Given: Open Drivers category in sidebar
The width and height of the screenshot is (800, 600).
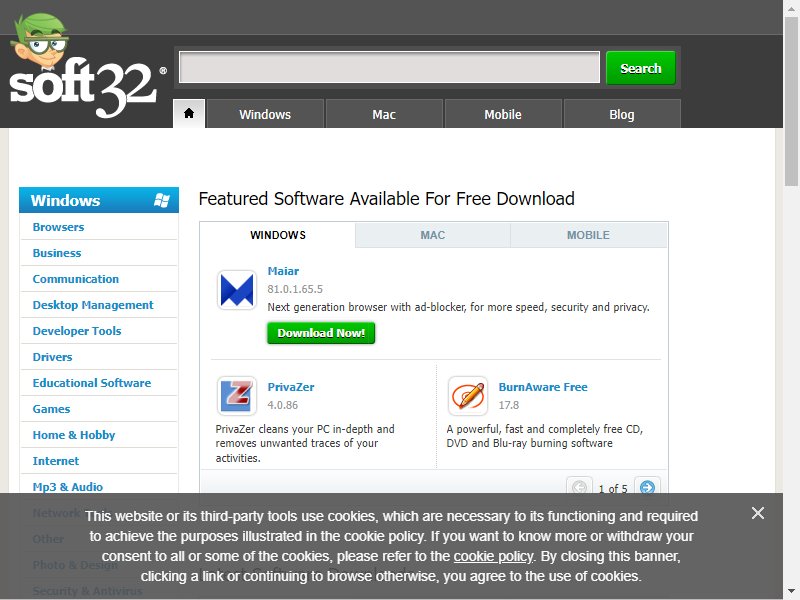Looking at the screenshot, I should click(x=52, y=357).
